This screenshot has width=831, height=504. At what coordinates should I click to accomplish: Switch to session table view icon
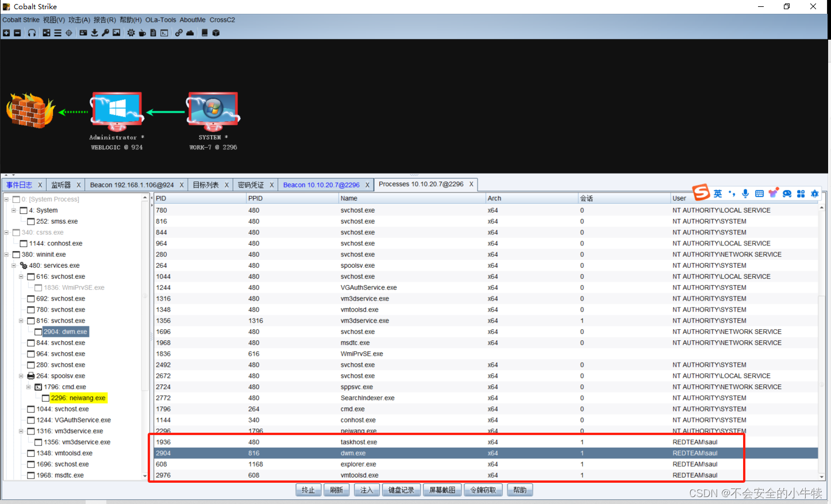pyautogui.click(x=57, y=33)
